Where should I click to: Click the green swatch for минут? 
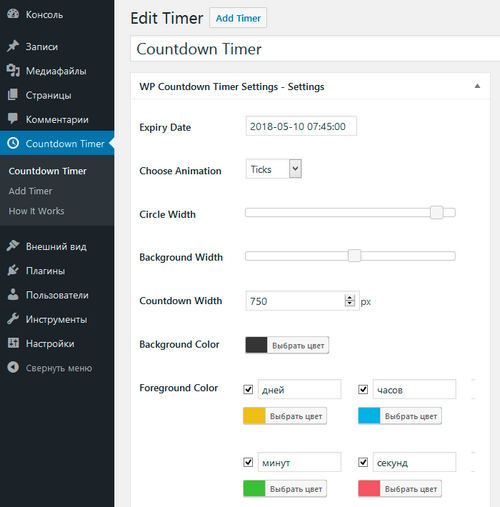click(x=254, y=489)
